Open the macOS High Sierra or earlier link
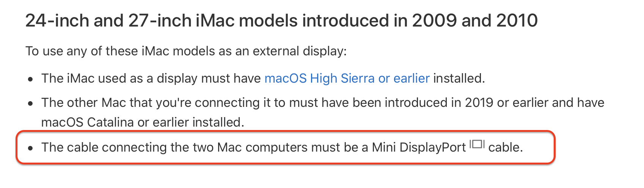The image size is (644, 188). coord(347,78)
